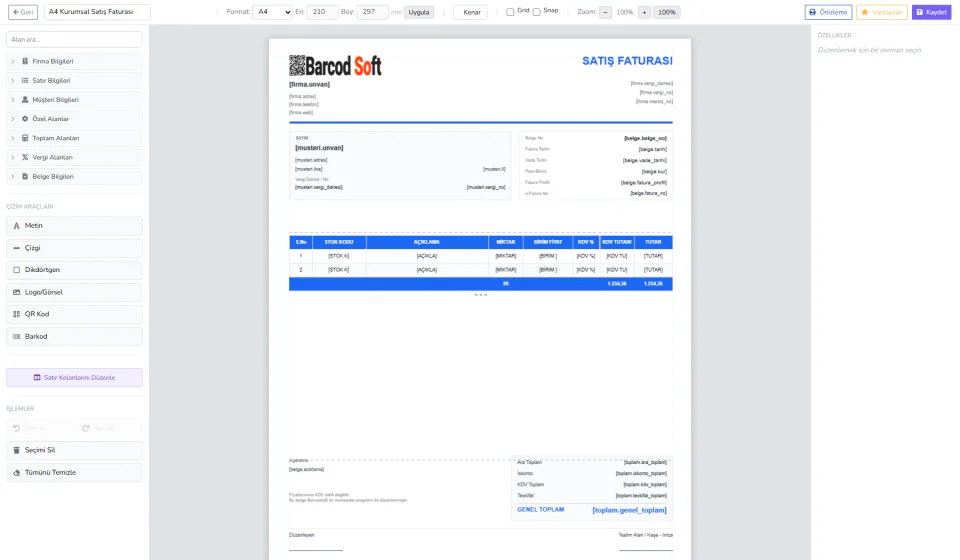
Task: Click the Tümünü Temizle eraser icon
Action: pos(17,472)
